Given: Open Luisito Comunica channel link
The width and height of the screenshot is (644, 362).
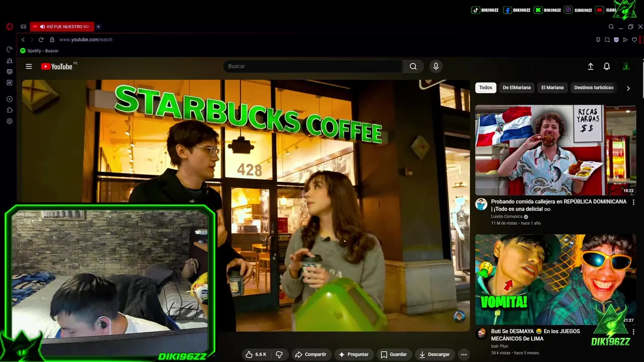Looking at the screenshot, I should click(507, 217).
